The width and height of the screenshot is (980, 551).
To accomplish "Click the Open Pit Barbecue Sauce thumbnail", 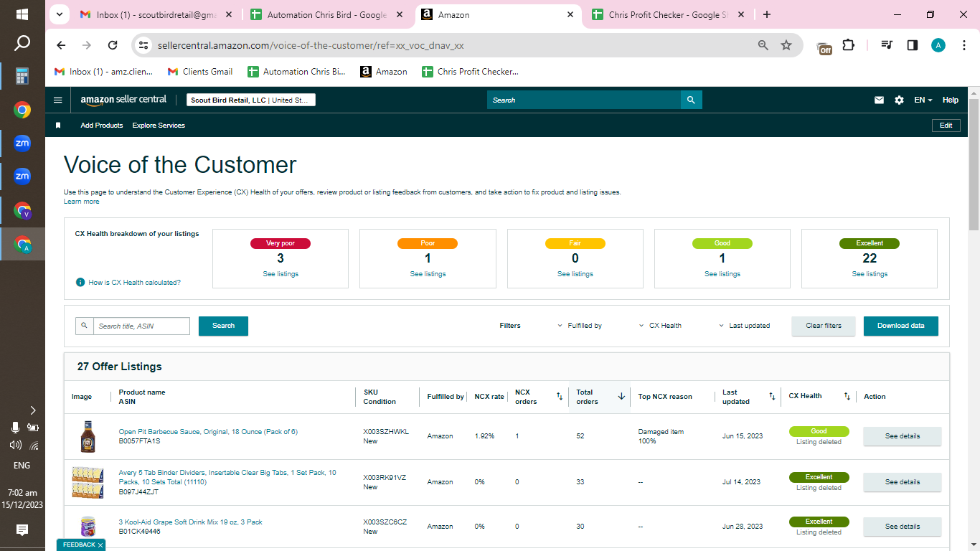I will [x=88, y=436].
